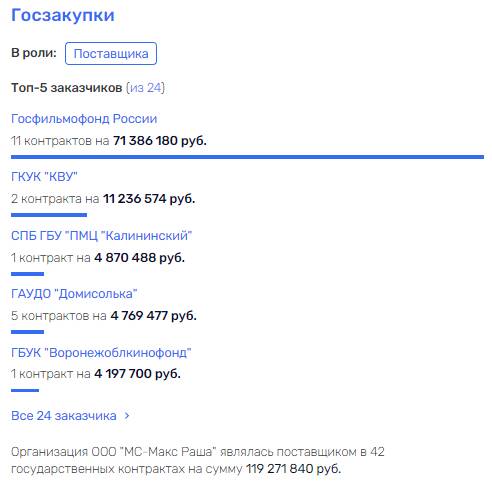The width and height of the screenshot is (492, 484).
Task: Click the В роли: label
Action: point(34,53)
